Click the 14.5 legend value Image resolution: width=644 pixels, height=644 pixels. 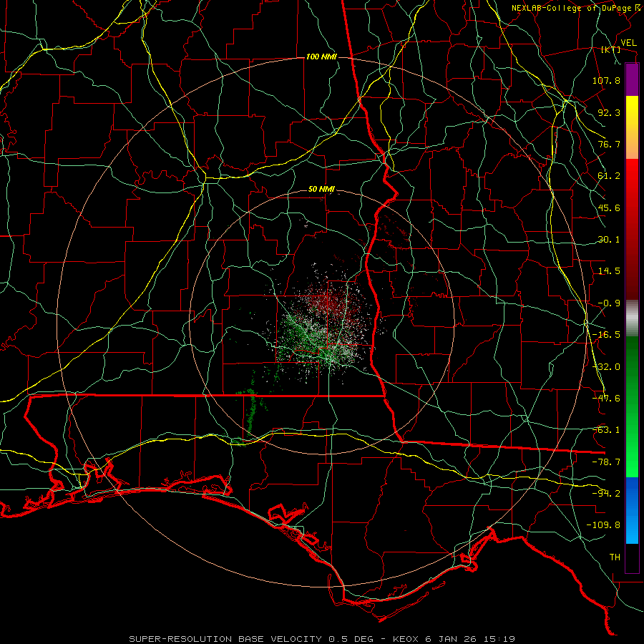pos(609,271)
